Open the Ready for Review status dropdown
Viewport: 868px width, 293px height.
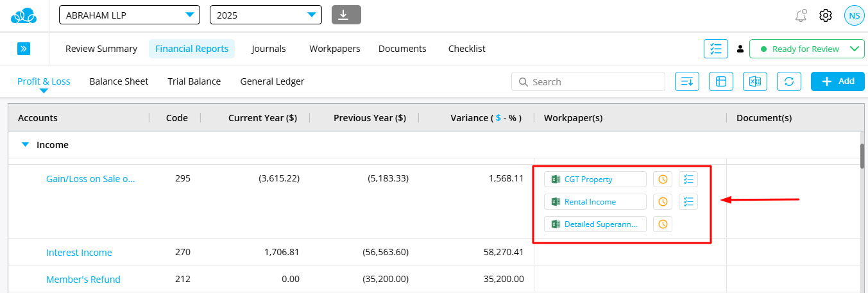pyautogui.click(x=806, y=49)
